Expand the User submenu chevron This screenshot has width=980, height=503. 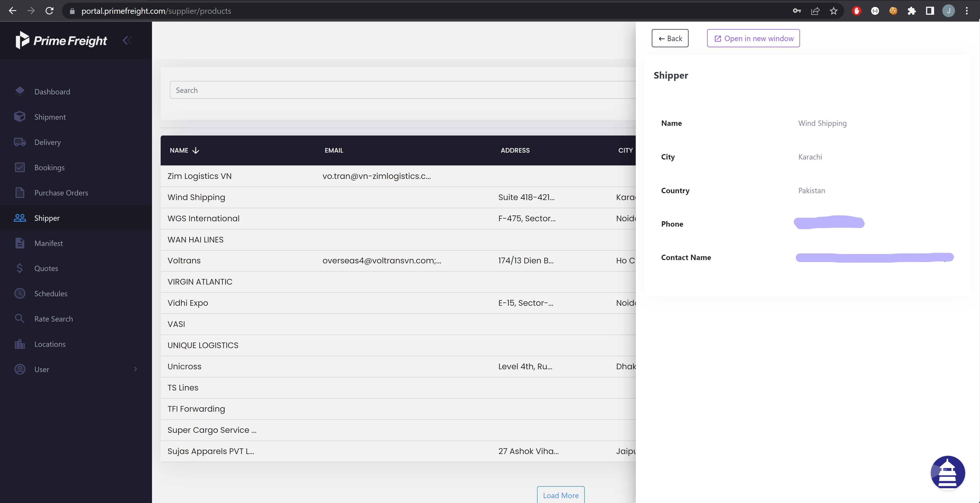click(135, 369)
